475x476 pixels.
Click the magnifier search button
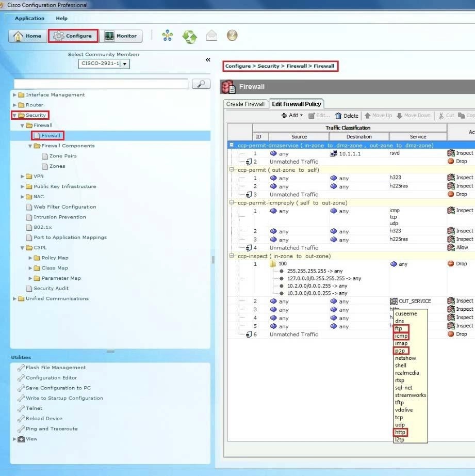pos(201,84)
